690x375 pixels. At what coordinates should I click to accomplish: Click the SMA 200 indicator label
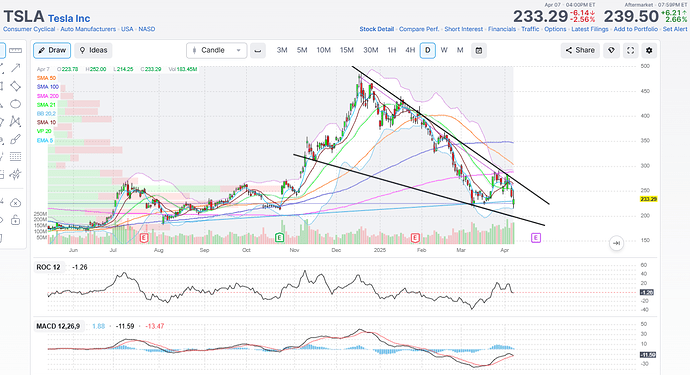[48, 96]
